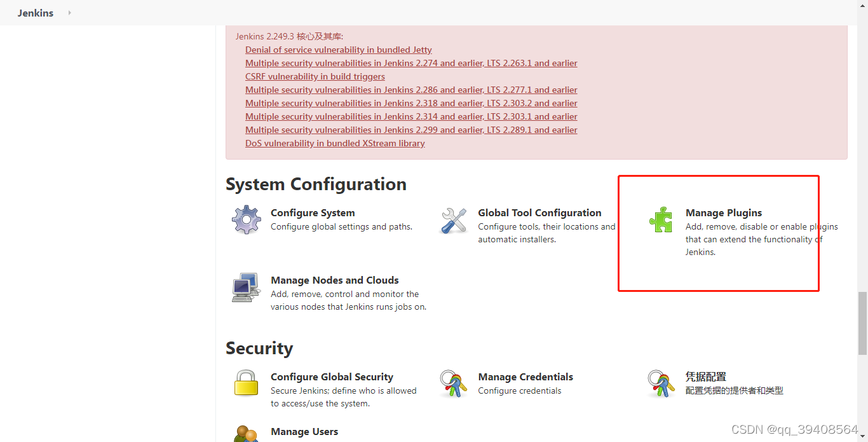
Task: Expand the Jenkins breadcrumb arrow
Action: (69, 13)
